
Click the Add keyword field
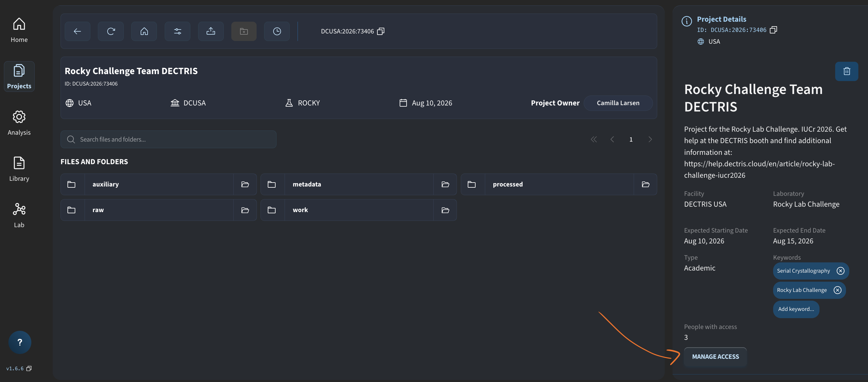[x=796, y=309]
